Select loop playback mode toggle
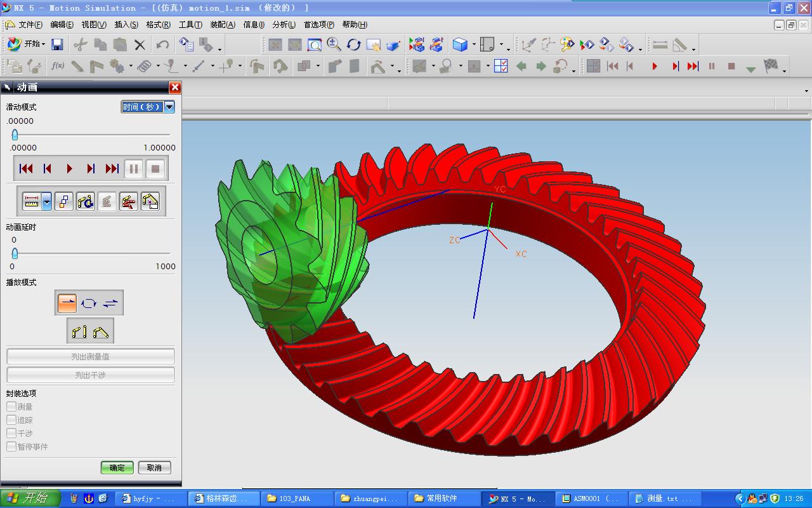812x508 pixels. 89,304
